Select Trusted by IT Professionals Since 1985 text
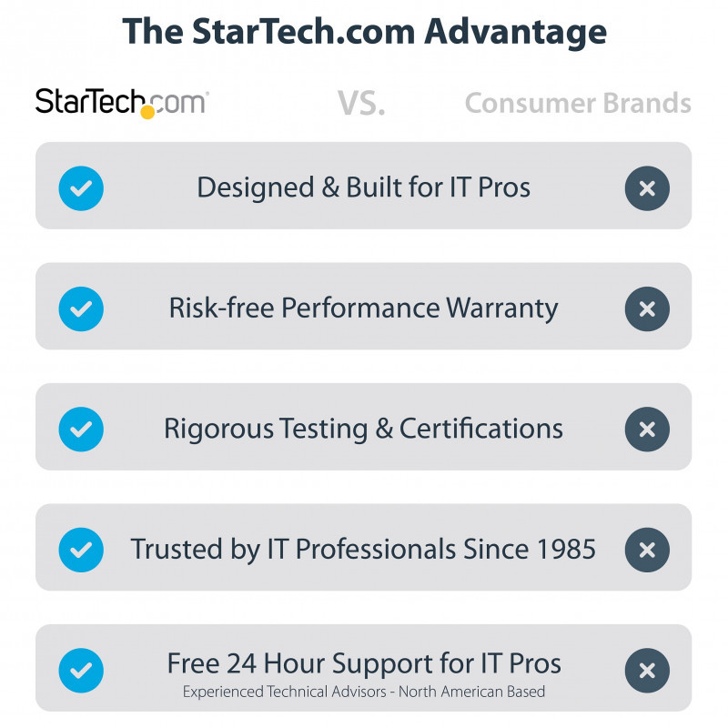Viewport: 728px width, 728px height. coord(364,550)
